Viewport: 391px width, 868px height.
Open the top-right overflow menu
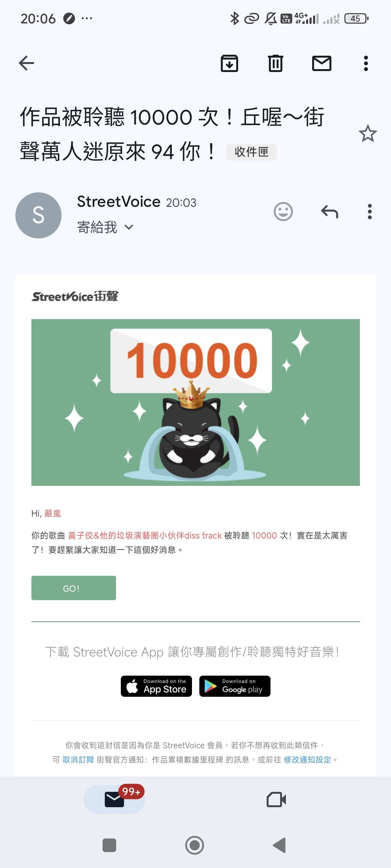click(x=366, y=63)
